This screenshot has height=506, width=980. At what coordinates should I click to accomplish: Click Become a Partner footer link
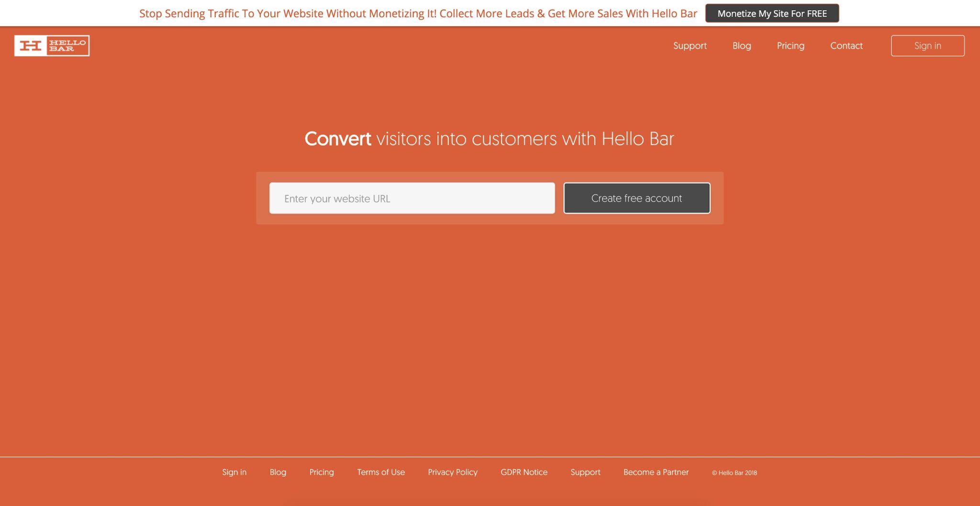coord(656,472)
